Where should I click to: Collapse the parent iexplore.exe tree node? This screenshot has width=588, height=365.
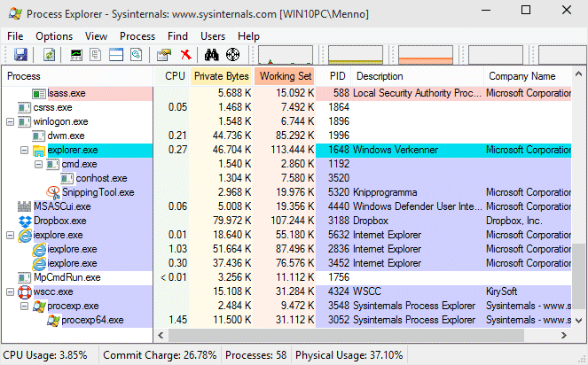click(10, 236)
